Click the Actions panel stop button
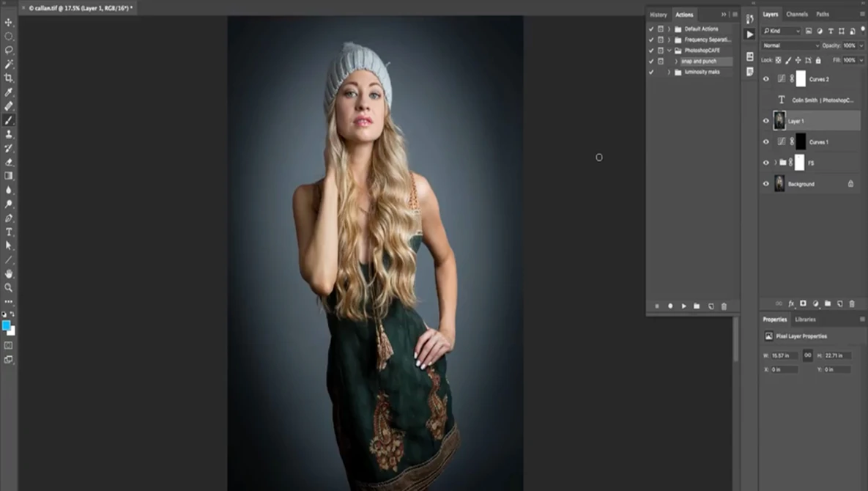This screenshot has height=491, width=868. (x=657, y=306)
